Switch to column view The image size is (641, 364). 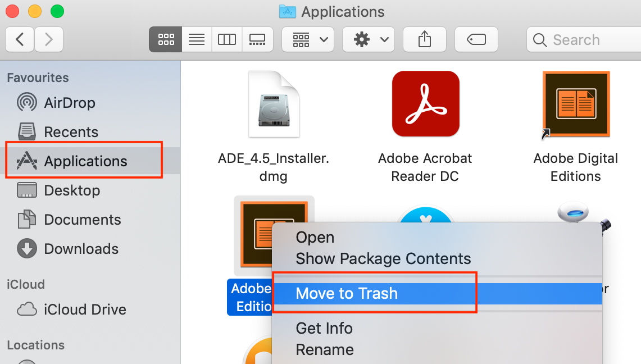click(x=227, y=40)
